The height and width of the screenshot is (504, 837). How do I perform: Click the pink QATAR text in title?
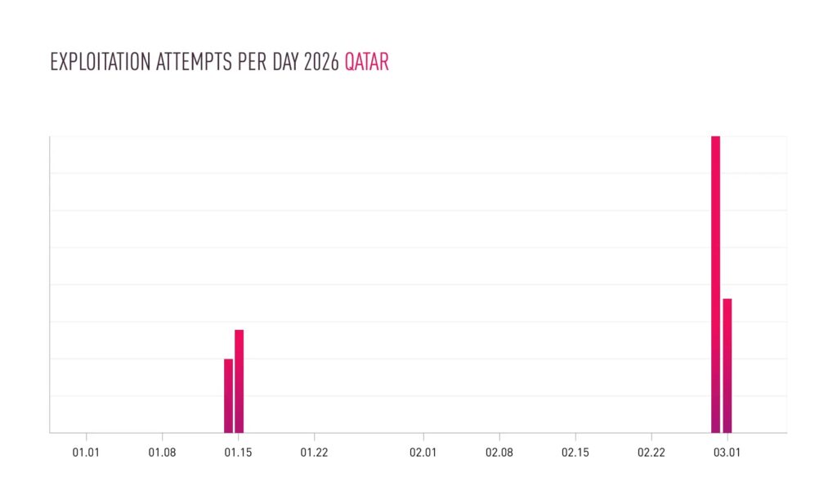(366, 63)
